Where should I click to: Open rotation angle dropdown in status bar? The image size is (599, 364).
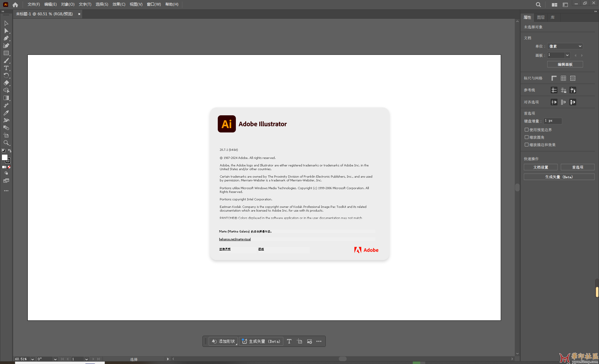point(55,359)
